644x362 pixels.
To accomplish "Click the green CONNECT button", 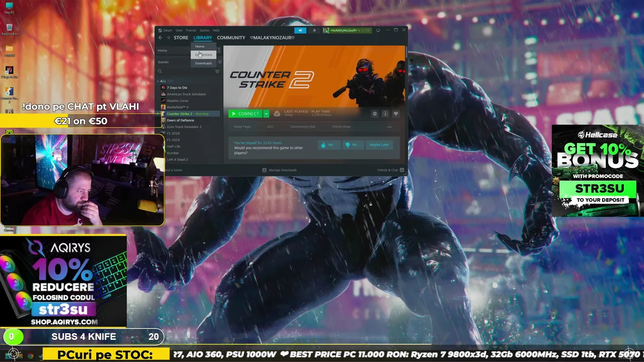I will pyautogui.click(x=246, y=114).
